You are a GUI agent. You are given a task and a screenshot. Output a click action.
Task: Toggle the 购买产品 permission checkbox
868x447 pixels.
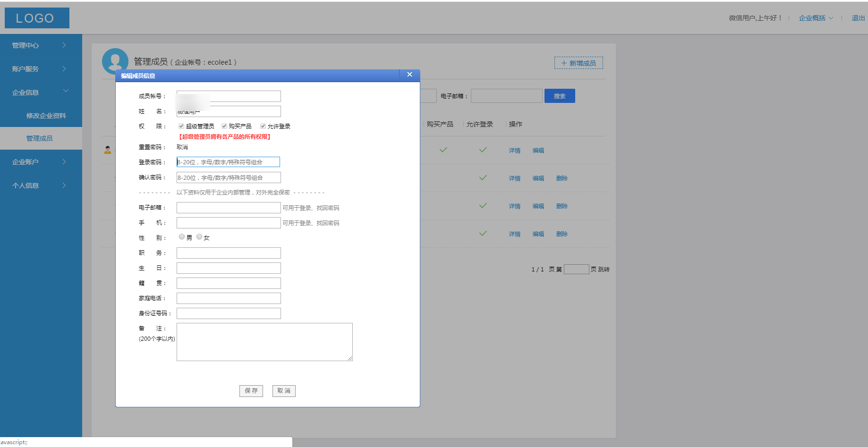coord(224,126)
